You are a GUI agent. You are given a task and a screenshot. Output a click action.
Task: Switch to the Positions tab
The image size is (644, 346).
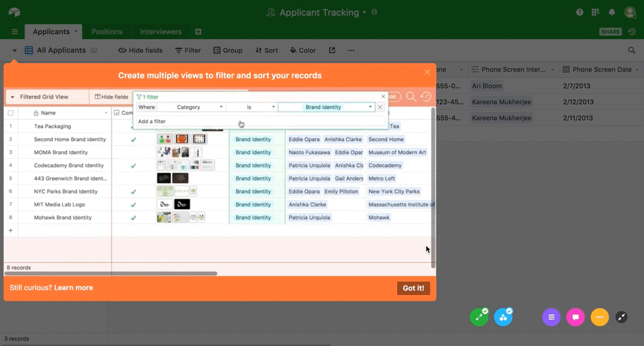tap(107, 32)
